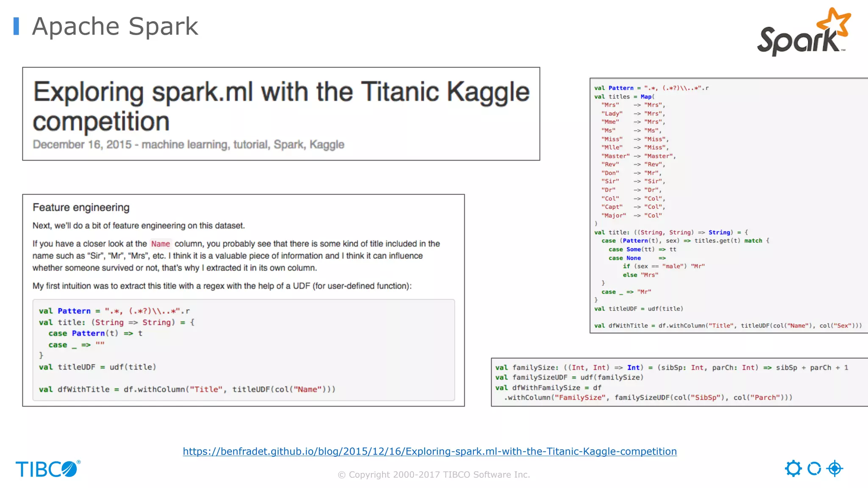This screenshot has height=488, width=868.
Task: Click the code line 'val titleUDF = udf(title)' in left snippet
Action: 97,367
